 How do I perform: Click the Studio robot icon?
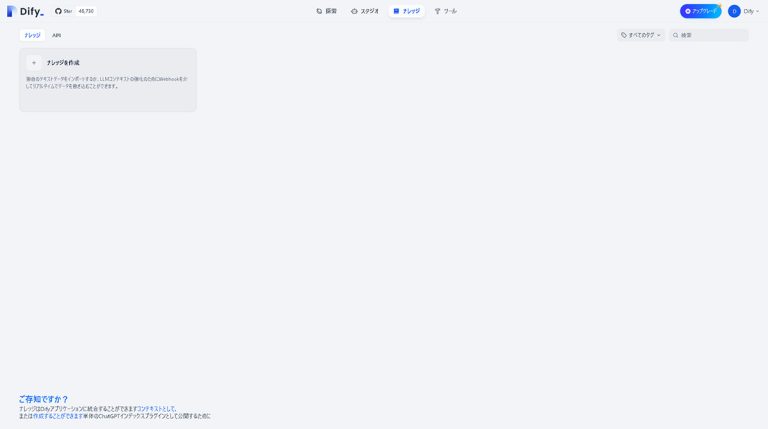click(354, 11)
